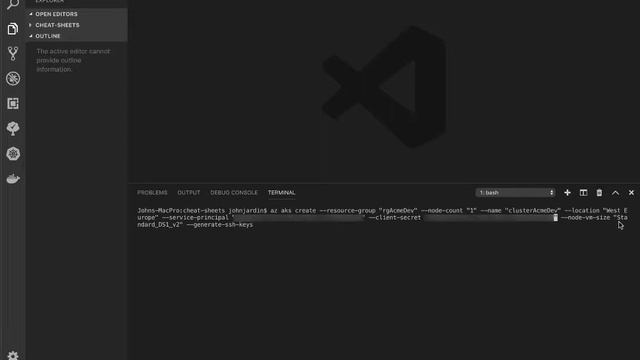Viewport: 640px width, 360px height.
Task: Click the '--client-secret' flag in terminal
Action: pos(395,218)
